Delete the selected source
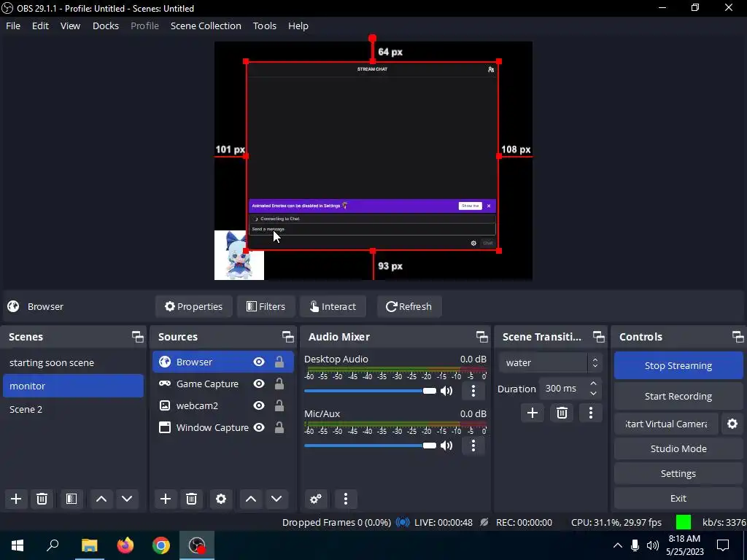747x560 pixels. pos(191,499)
